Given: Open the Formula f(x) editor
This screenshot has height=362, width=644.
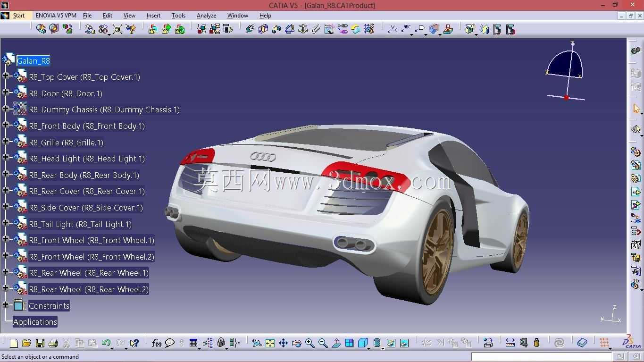Looking at the screenshot, I should click(157, 343).
